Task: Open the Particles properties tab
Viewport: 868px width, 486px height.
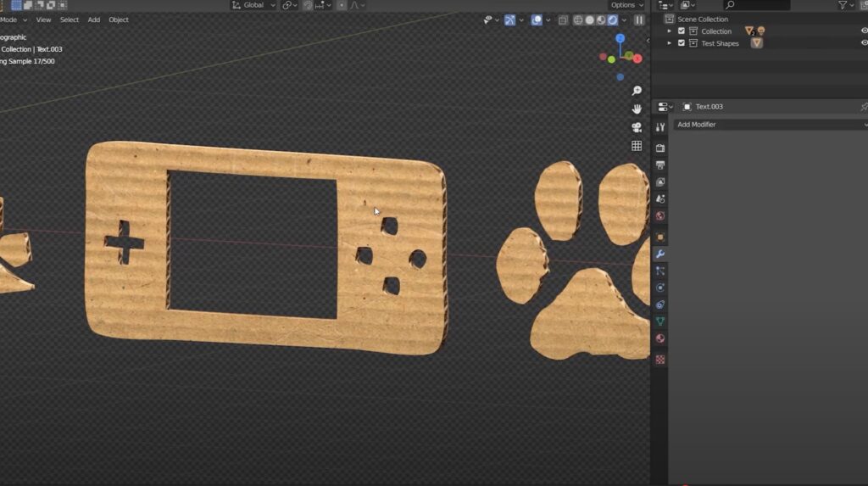Action: coord(659,271)
